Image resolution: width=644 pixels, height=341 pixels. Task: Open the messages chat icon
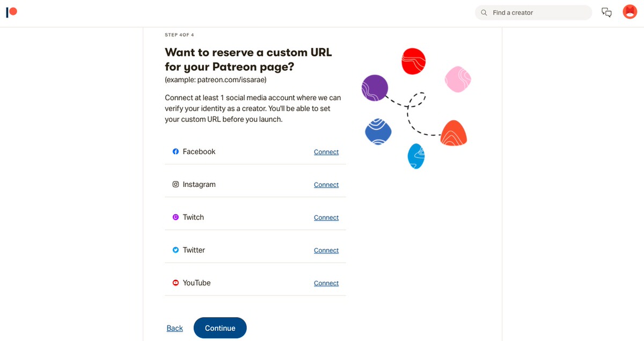(x=606, y=12)
